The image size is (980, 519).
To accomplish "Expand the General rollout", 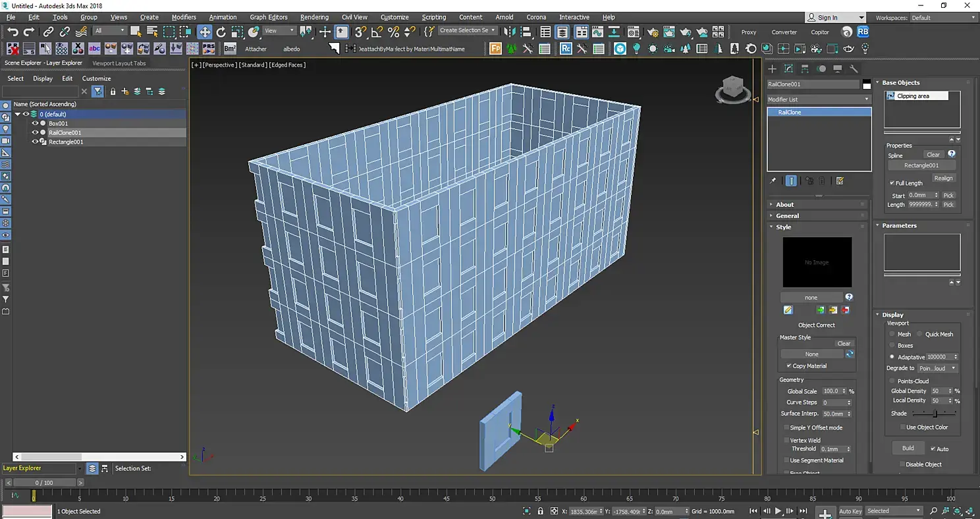I will click(787, 215).
